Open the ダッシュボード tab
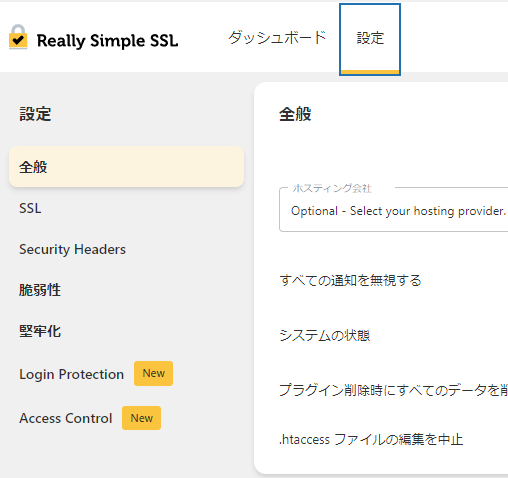508x478 pixels. [277, 38]
